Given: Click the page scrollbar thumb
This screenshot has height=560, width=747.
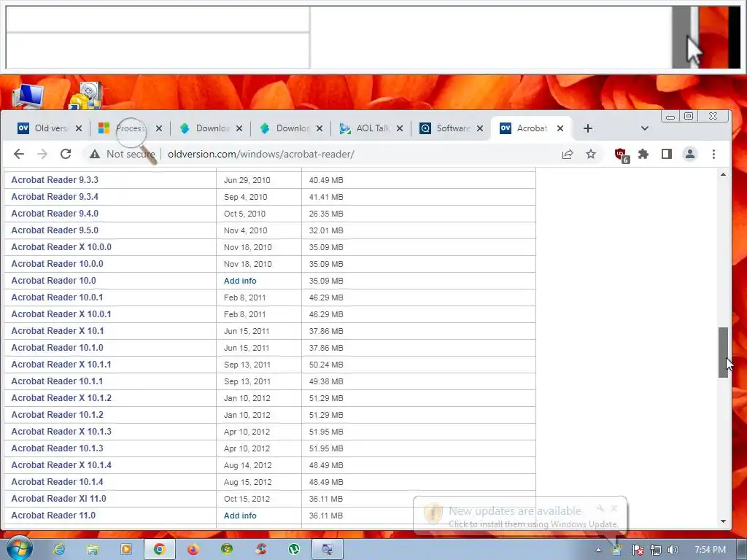Looking at the screenshot, I should [x=723, y=352].
